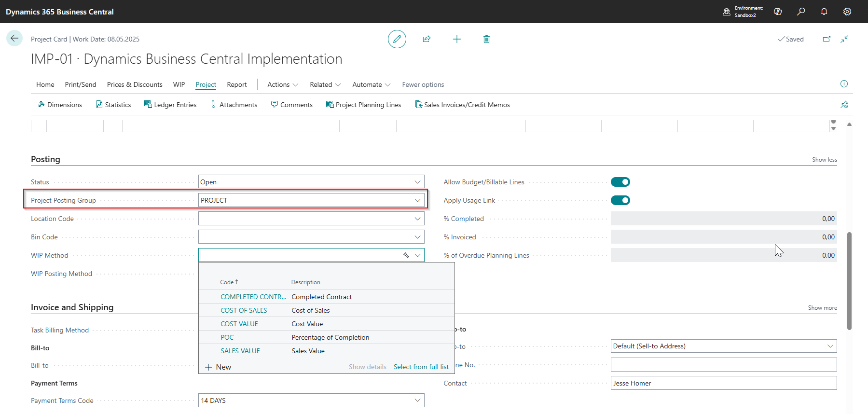Expand Location Code dropdown

[x=417, y=219]
